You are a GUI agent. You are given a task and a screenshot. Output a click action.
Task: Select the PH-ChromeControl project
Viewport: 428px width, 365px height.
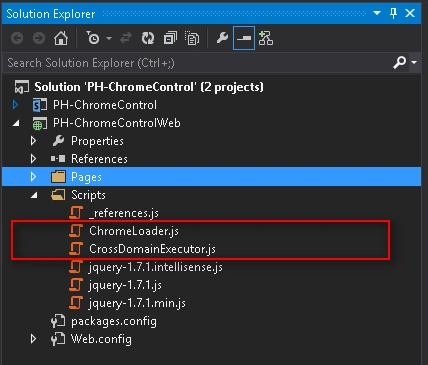[105, 105]
